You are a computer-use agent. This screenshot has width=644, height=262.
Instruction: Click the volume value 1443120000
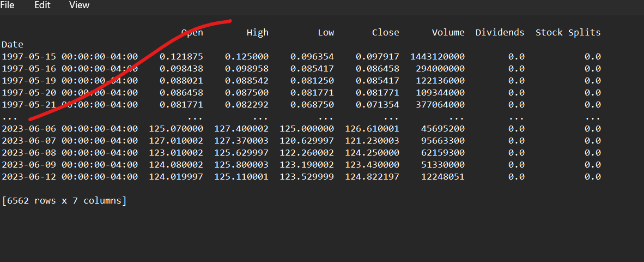(x=437, y=56)
